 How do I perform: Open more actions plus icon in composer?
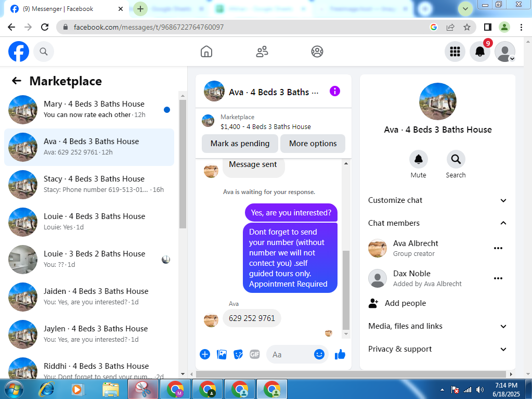click(205, 355)
